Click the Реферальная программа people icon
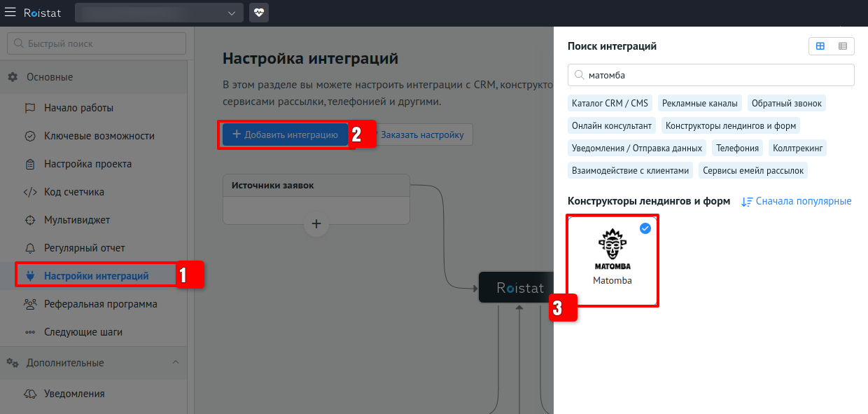Image resolution: width=868 pixels, height=414 pixels. click(30, 304)
